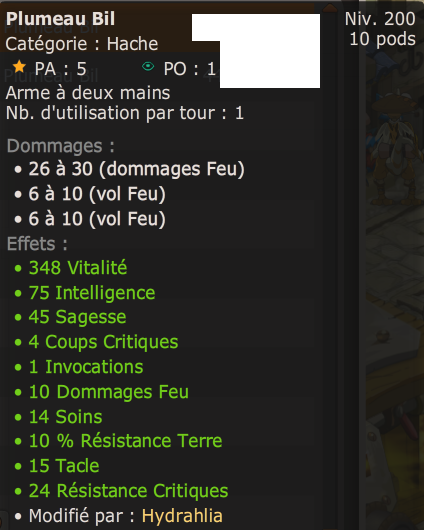Select the Plumeau Bil item title

(x=61, y=19)
